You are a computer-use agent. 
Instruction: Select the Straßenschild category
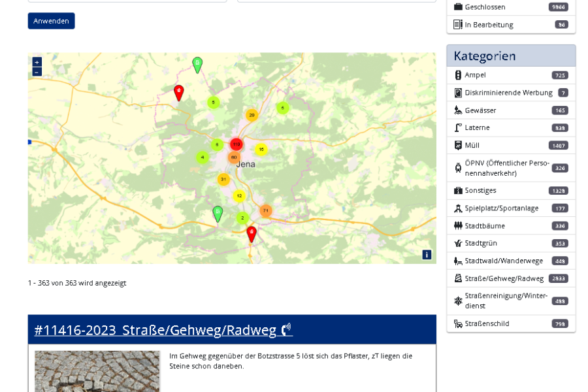(x=511, y=324)
